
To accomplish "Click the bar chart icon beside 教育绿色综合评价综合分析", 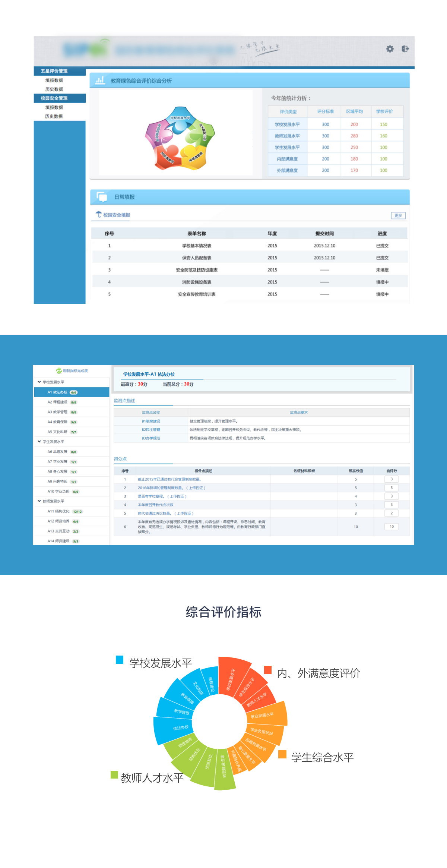I will click(100, 80).
